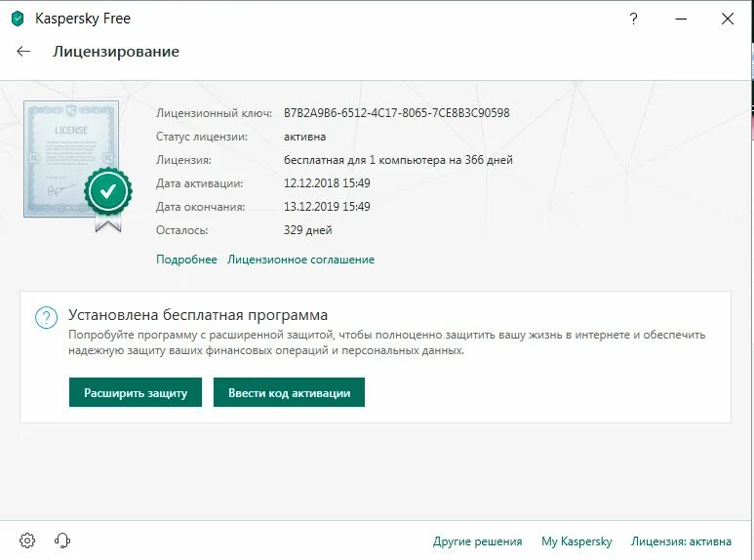754x560 pixels.
Task: Open support via the headset icon
Action: (x=62, y=540)
